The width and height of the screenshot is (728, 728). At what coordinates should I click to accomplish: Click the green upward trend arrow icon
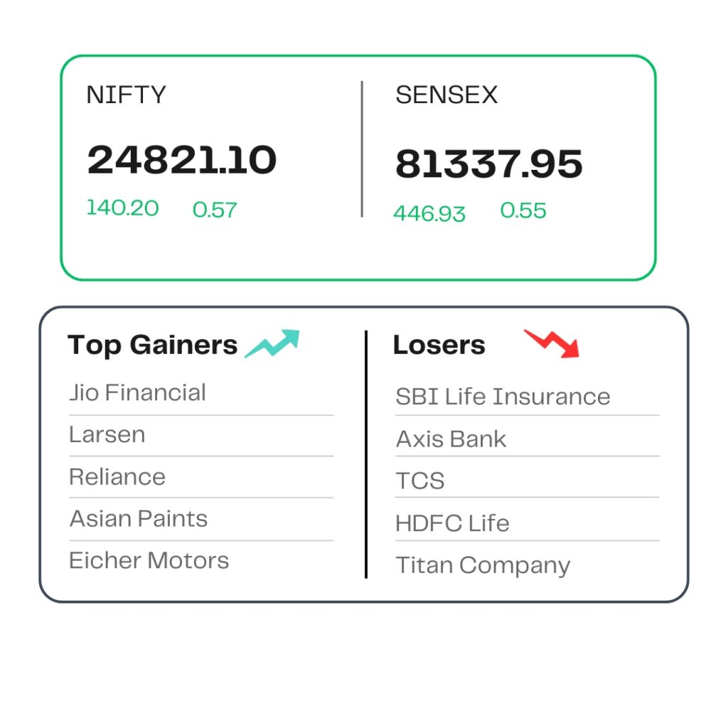(272, 343)
